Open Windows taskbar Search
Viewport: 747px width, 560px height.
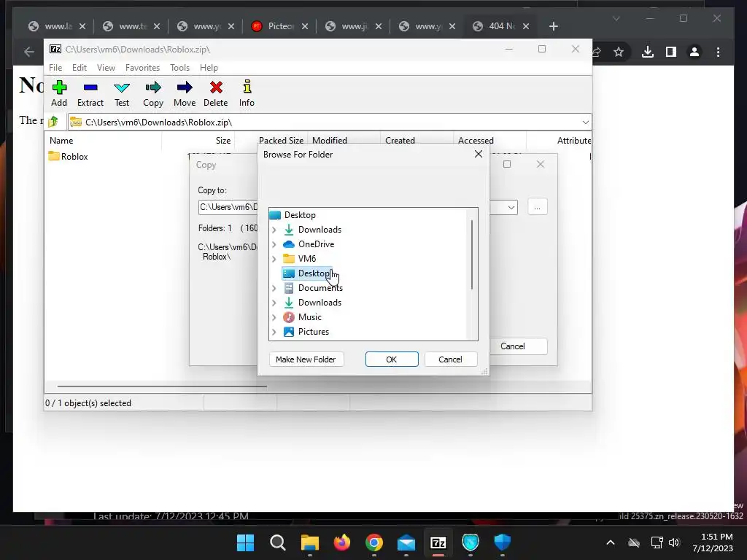click(278, 542)
